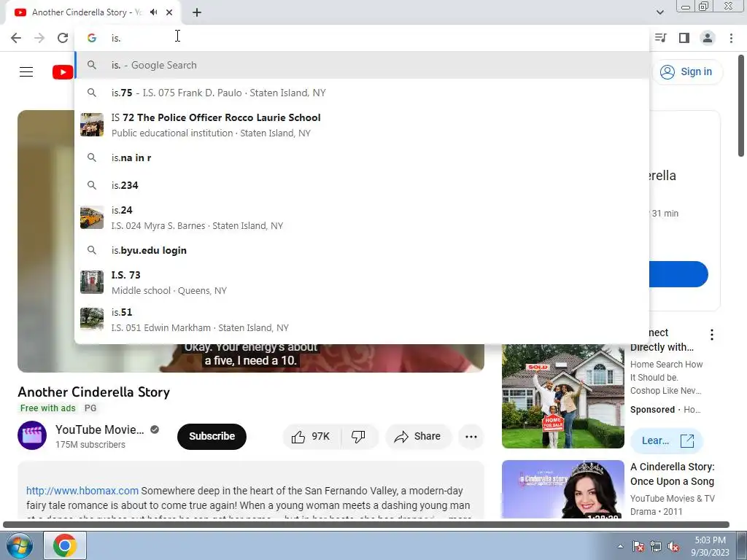747x560 pixels.
Task: Select is.51 Edwin Markham suggestion
Action: pyautogui.click(x=362, y=319)
